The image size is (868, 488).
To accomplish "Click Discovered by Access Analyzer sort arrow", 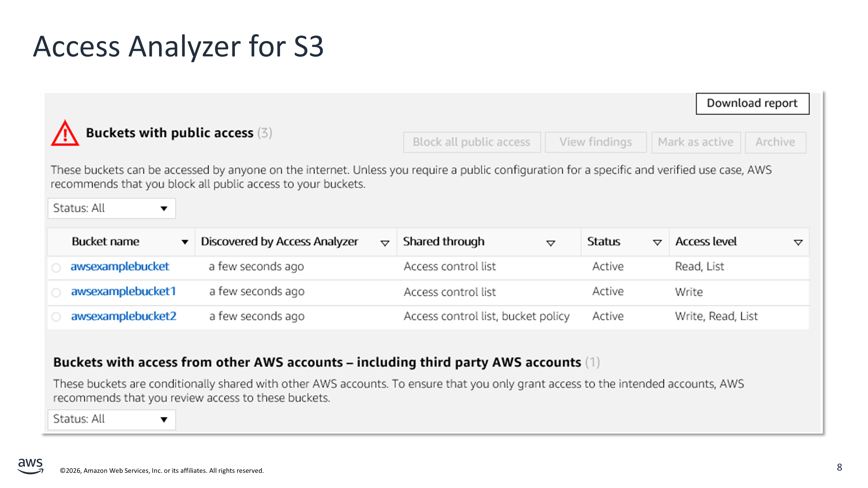I will (x=385, y=243).
